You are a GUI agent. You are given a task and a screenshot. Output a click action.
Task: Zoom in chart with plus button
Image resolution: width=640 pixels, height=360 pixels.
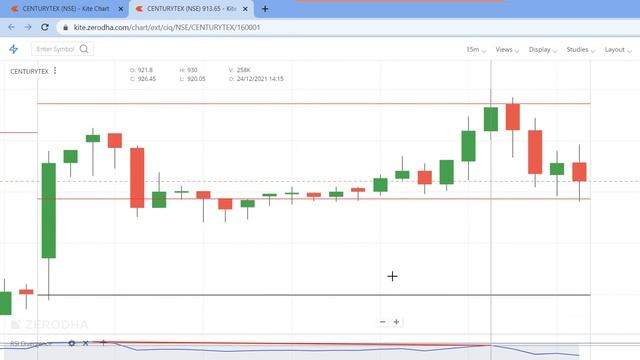(x=396, y=322)
